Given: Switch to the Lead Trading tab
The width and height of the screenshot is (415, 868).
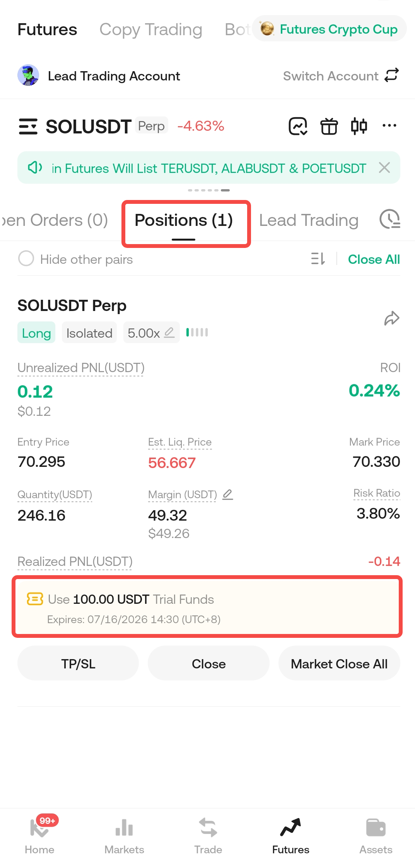Looking at the screenshot, I should click(309, 220).
